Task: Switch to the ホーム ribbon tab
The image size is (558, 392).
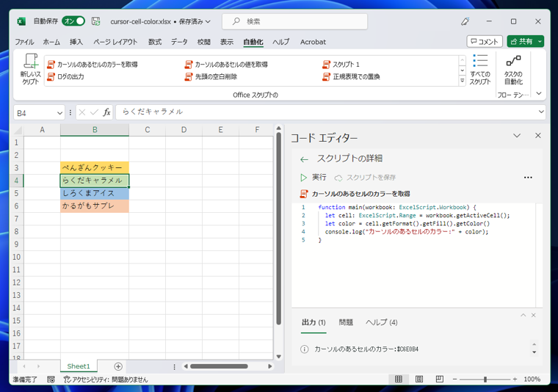Action: coord(51,42)
